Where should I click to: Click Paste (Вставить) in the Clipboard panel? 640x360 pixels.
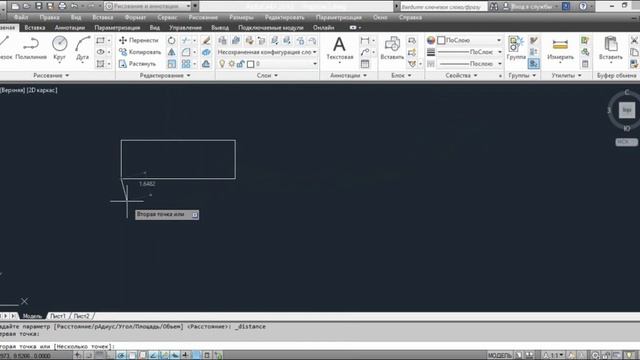[x=611, y=48]
